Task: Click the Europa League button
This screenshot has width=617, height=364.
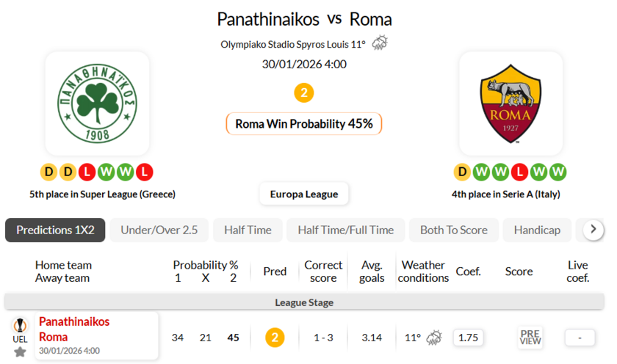Action: (x=304, y=194)
